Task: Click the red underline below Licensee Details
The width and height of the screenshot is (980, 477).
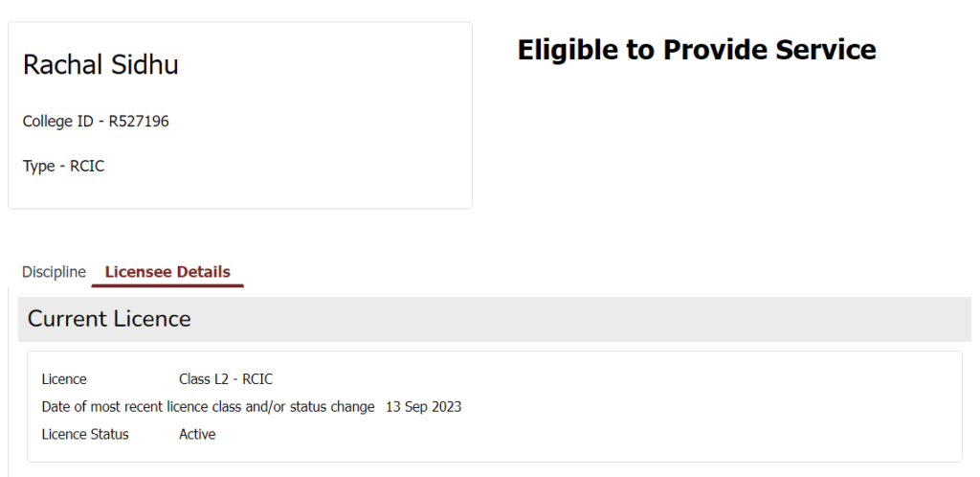Action: [167, 284]
